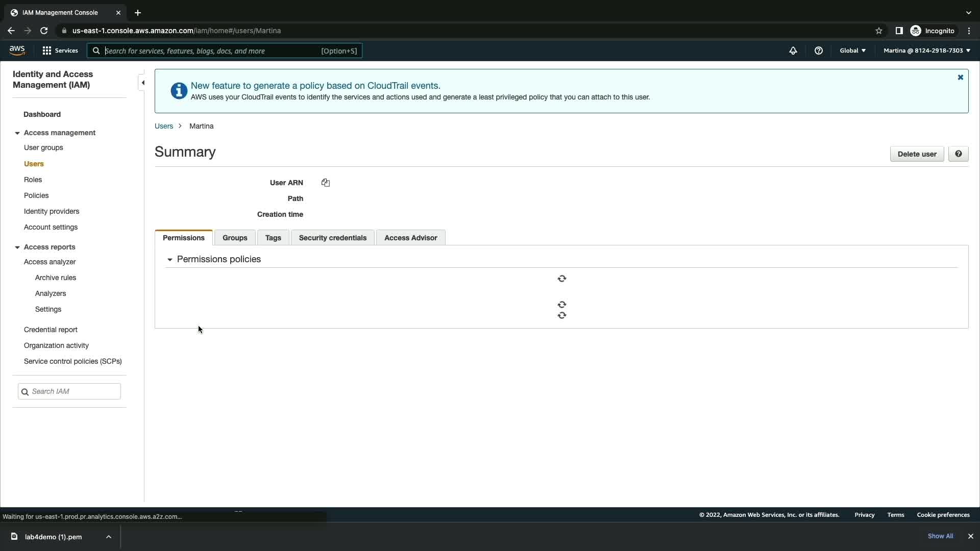Switch to the Security credentials tab
980x551 pixels.
[332, 238]
